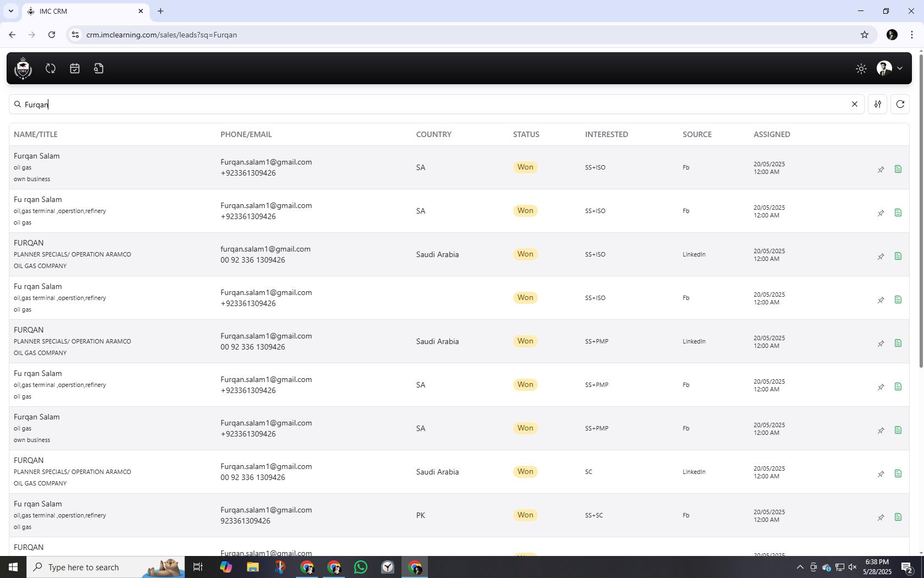The width and height of the screenshot is (924, 578).
Task: Click the SS+SC interested value
Action: pyautogui.click(x=594, y=515)
